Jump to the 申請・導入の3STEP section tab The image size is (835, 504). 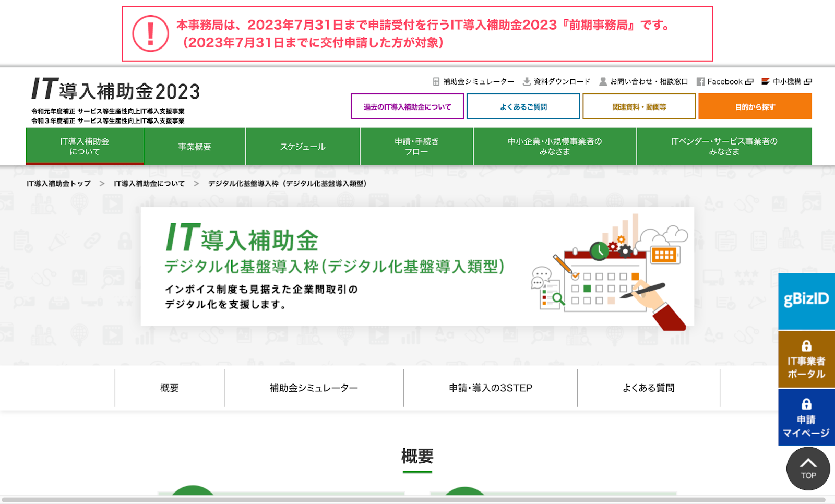[491, 388]
